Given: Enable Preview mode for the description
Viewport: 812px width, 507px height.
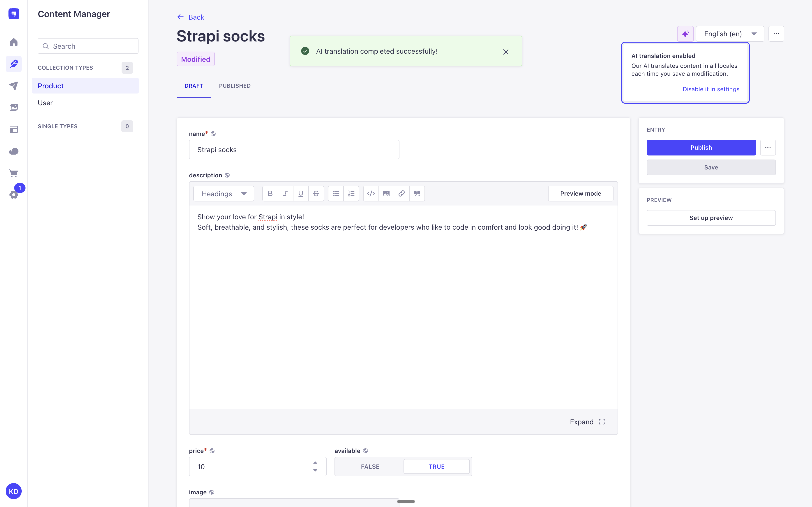Looking at the screenshot, I should pyautogui.click(x=580, y=193).
